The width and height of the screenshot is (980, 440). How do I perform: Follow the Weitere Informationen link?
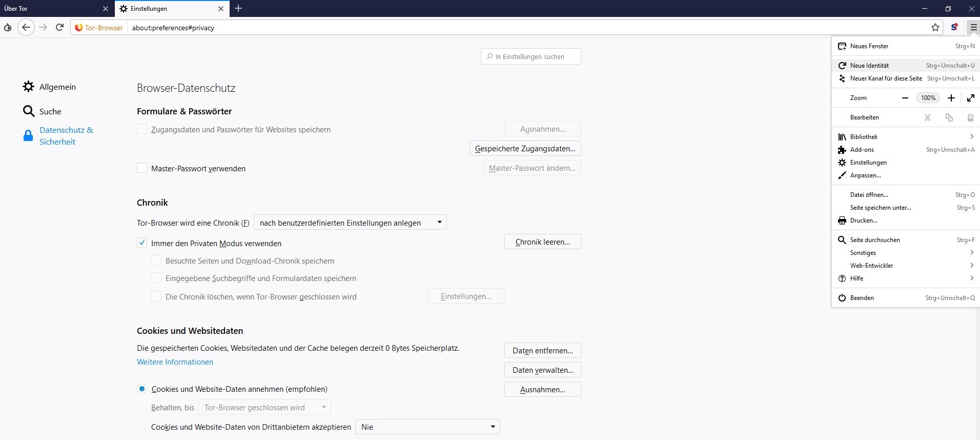pyautogui.click(x=175, y=362)
